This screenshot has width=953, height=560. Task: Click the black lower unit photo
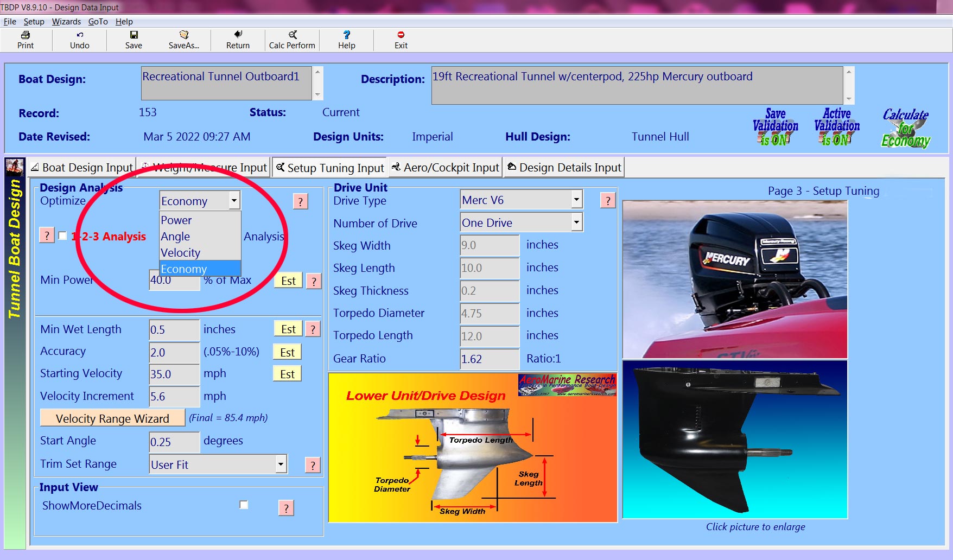pos(735,440)
